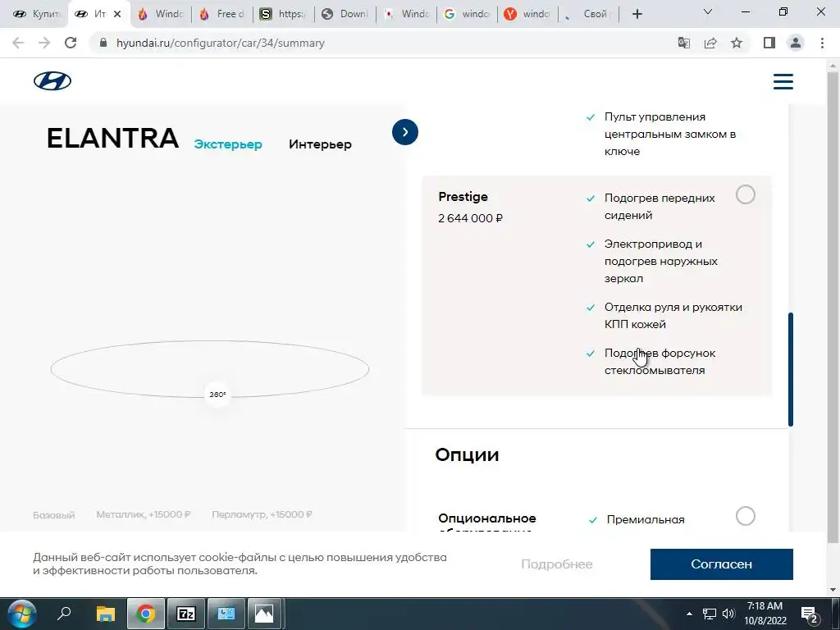Switch to the first Hyundai tab Купить
The height and width of the screenshot is (630, 840).
(36, 14)
